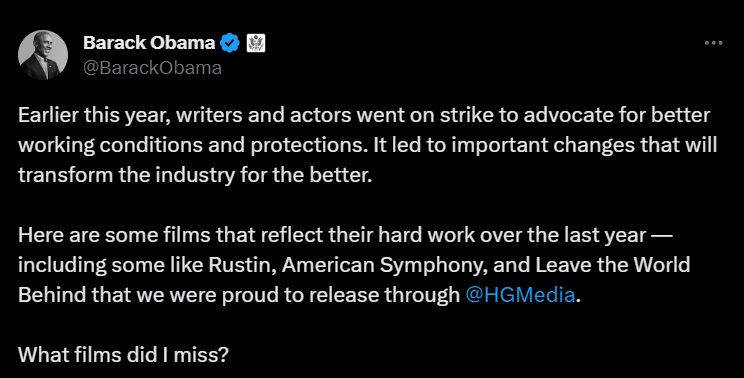Click the text Leave the World
This screenshot has height=378, width=744.
[x=613, y=265]
